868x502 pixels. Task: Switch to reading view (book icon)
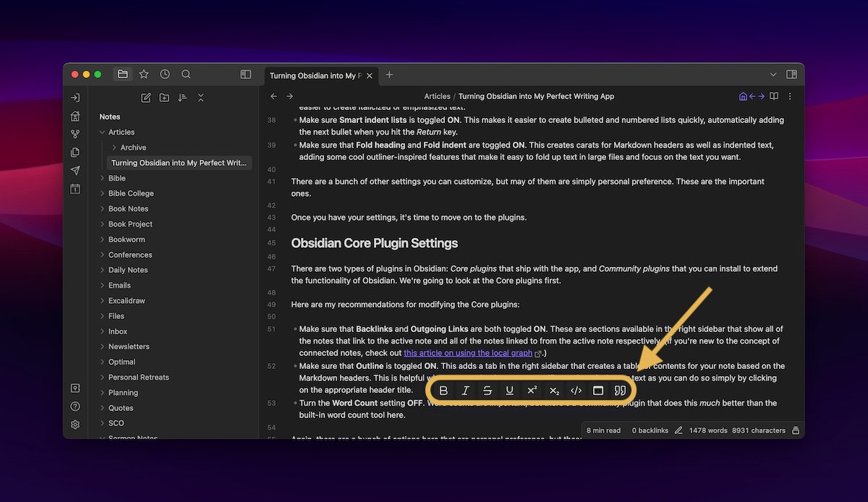(x=774, y=96)
